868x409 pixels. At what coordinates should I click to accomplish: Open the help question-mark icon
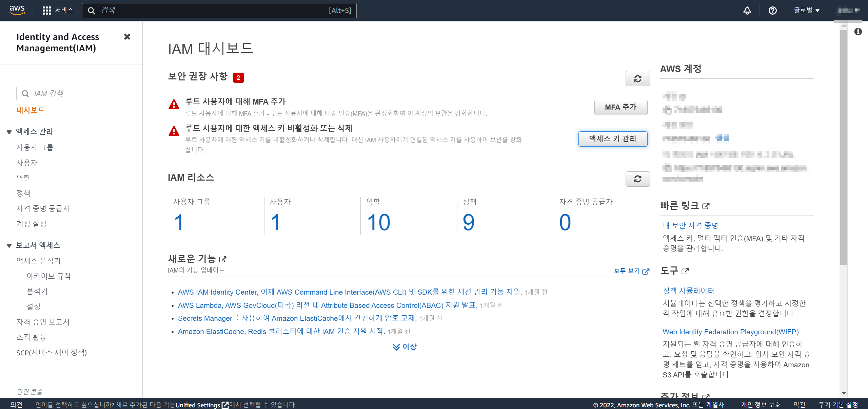pyautogui.click(x=772, y=11)
